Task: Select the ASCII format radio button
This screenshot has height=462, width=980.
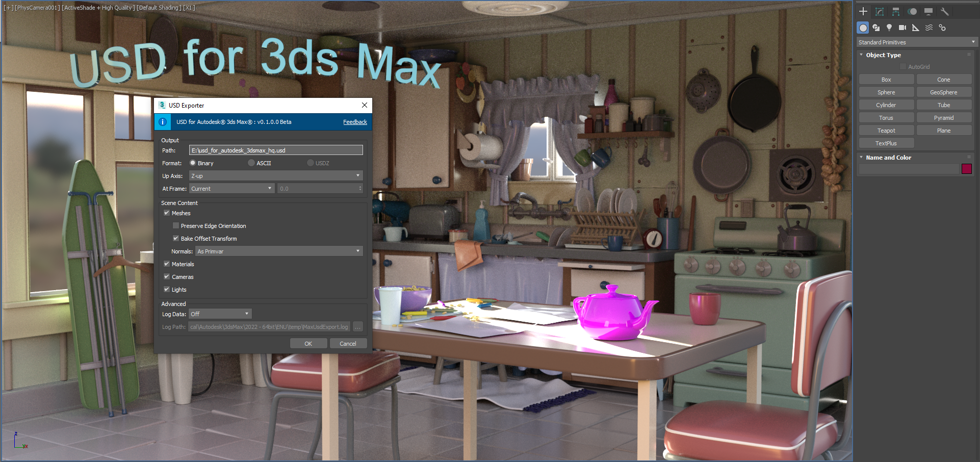Action: [251, 163]
